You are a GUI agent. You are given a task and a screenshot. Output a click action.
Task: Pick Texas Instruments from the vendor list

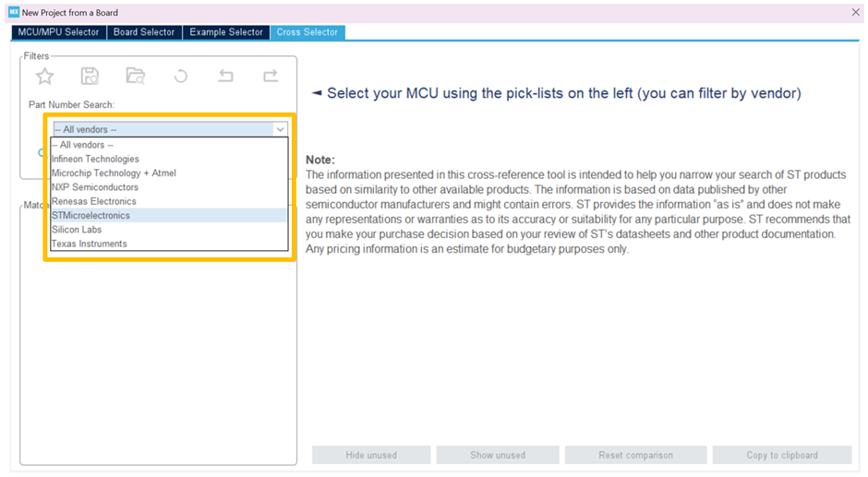pyautogui.click(x=90, y=244)
